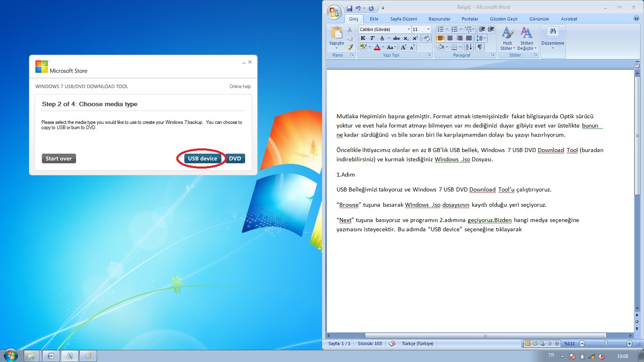Show or hide paragraph marks (¶)
This screenshot has width=644, height=362.
click(480, 47)
